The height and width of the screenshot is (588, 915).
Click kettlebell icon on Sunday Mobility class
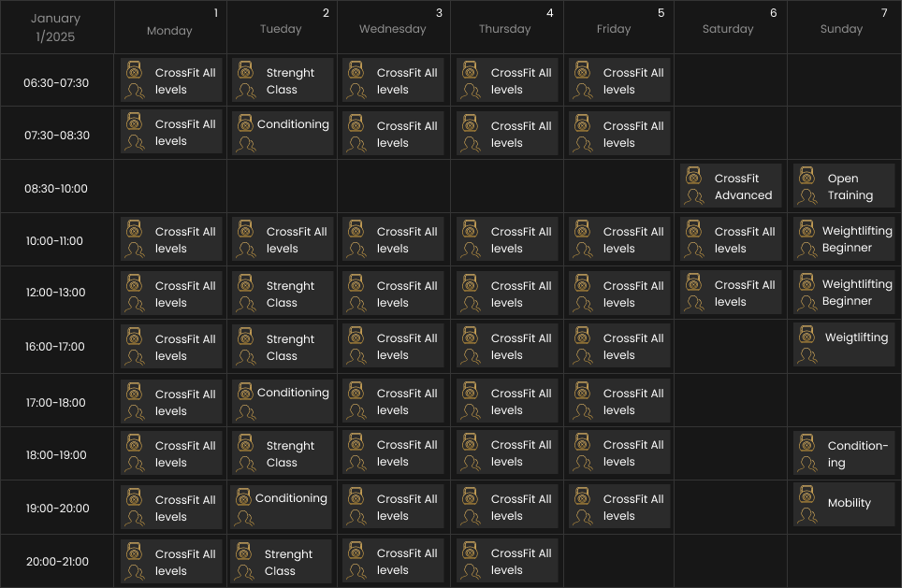pyautogui.click(x=806, y=493)
